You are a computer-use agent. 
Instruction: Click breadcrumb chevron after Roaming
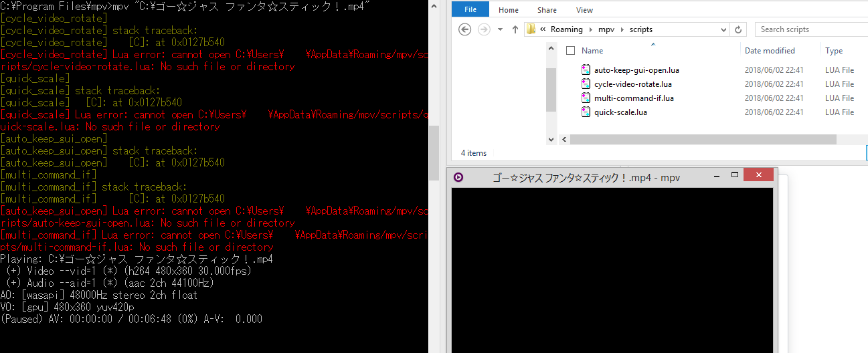590,30
